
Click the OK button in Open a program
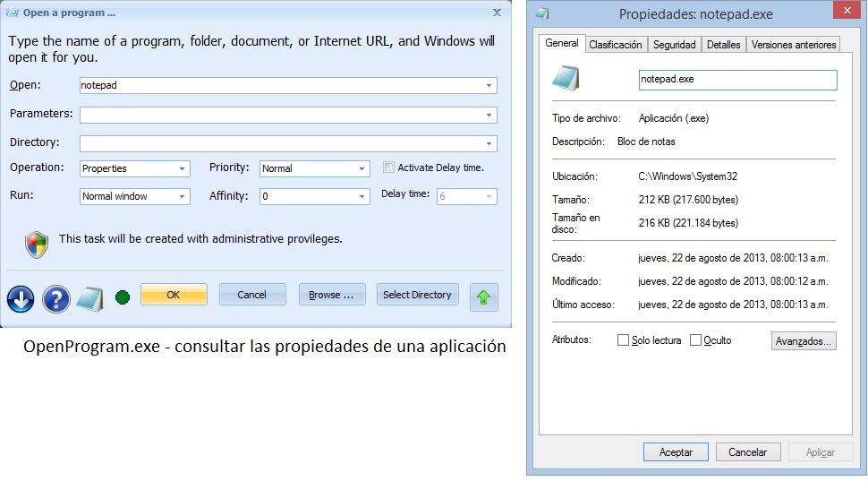pyautogui.click(x=174, y=295)
